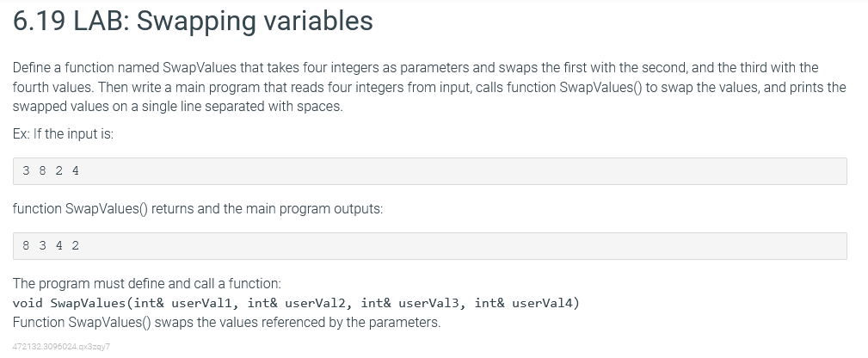
Task: Click the sample input box '3 8 2 4'
Action: (x=429, y=171)
